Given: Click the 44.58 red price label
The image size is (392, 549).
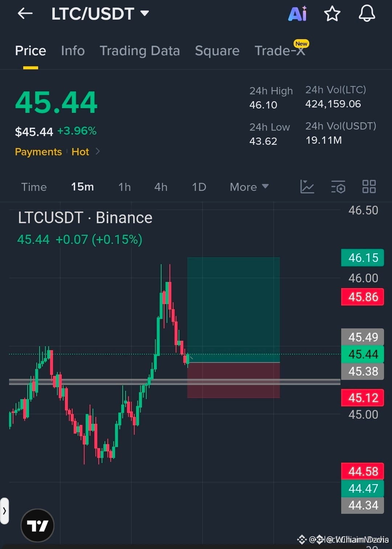Looking at the screenshot, I should pos(363,471).
